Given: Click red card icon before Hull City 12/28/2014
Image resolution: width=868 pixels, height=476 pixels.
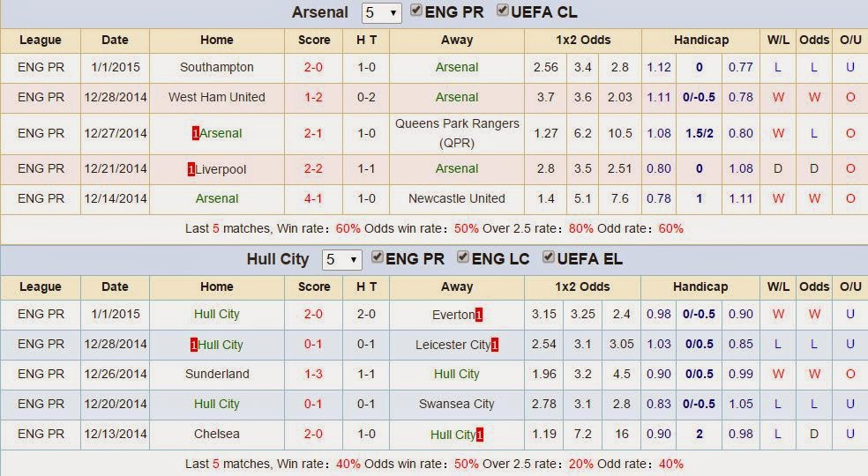Looking at the screenshot, I should click(194, 345).
